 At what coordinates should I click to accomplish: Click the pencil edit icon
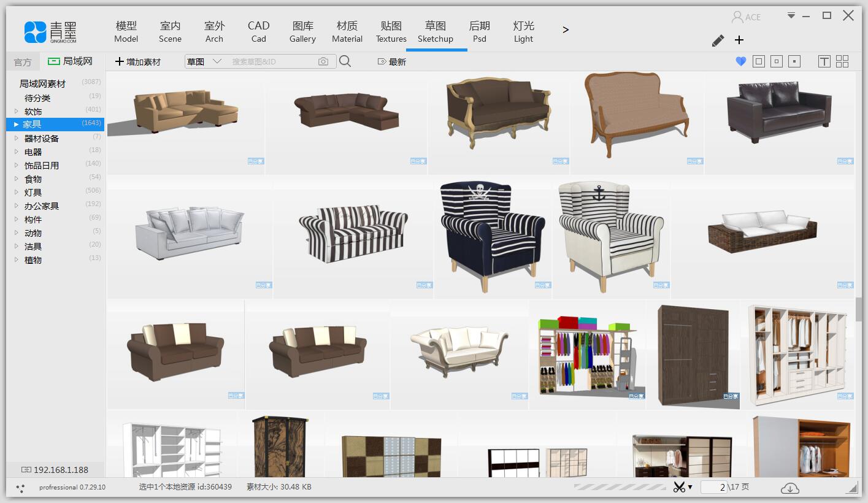pyautogui.click(x=718, y=40)
